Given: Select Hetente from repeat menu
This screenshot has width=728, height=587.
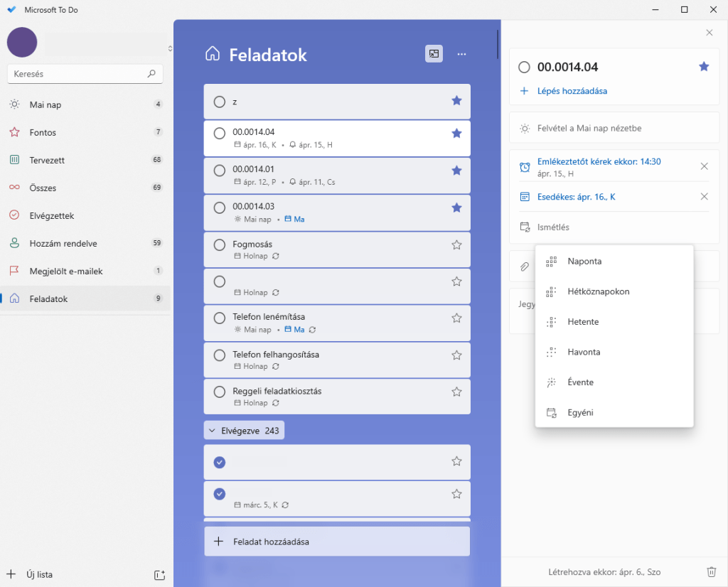Looking at the screenshot, I should [x=583, y=322].
